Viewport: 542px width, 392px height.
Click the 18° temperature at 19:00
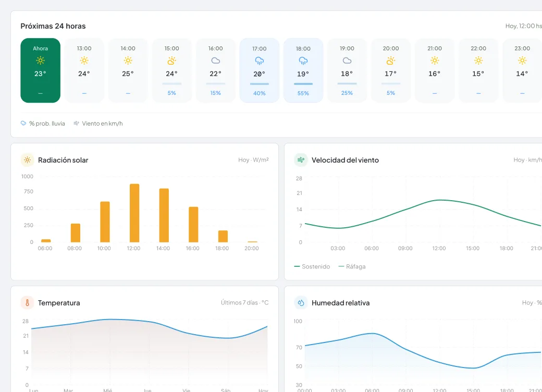[347, 73]
